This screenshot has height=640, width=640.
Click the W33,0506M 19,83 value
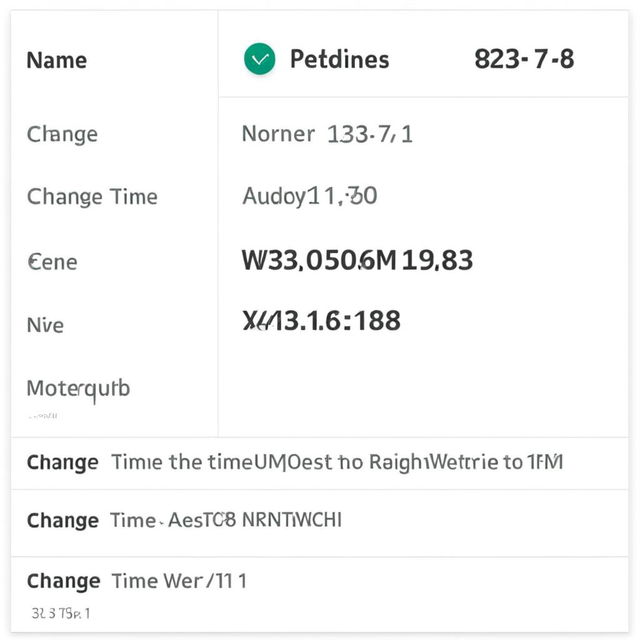[358, 260]
